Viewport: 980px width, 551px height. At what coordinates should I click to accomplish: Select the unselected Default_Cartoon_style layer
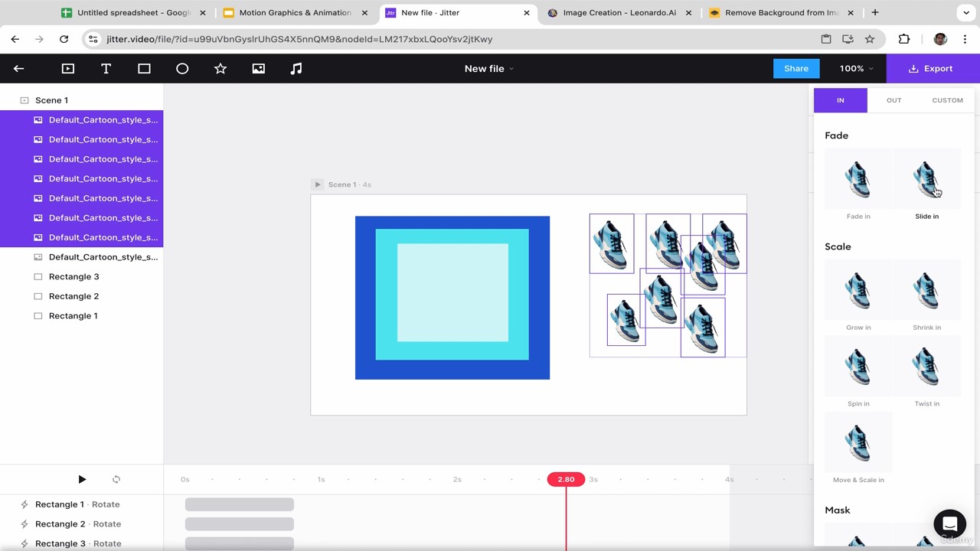pos(81,257)
